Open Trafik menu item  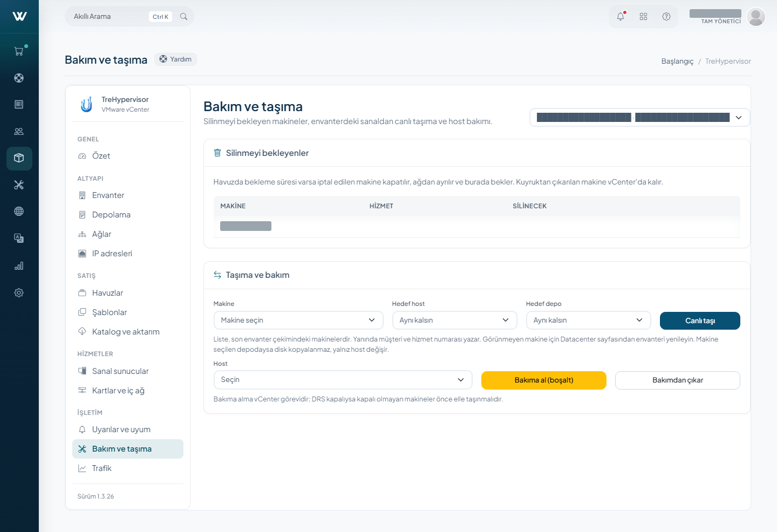pyautogui.click(x=128, y=468)
